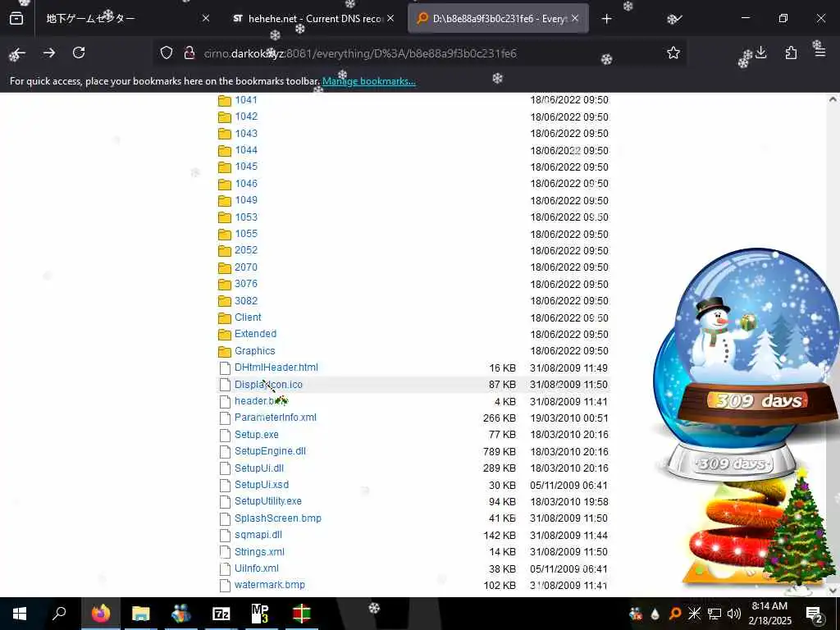Click the SetupUi.dll file link
Viewport: 840px width, 630px height.
(x=258, y=468)
